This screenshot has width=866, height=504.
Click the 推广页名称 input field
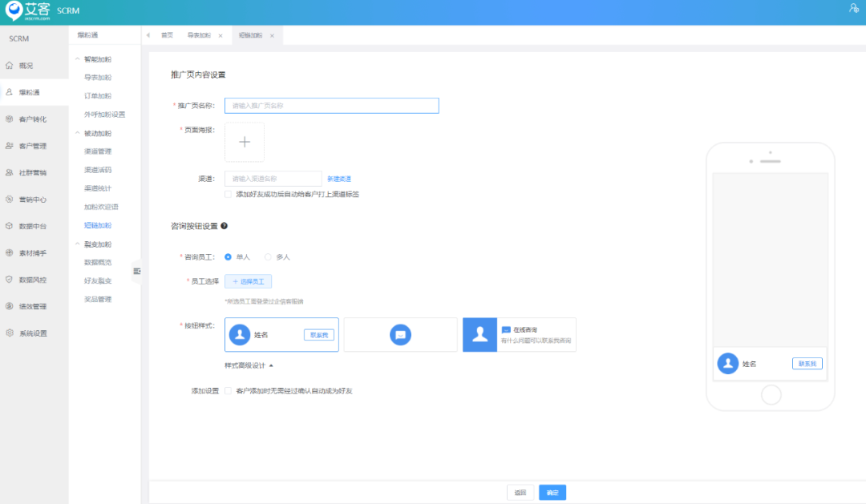(x=331, y=106)
